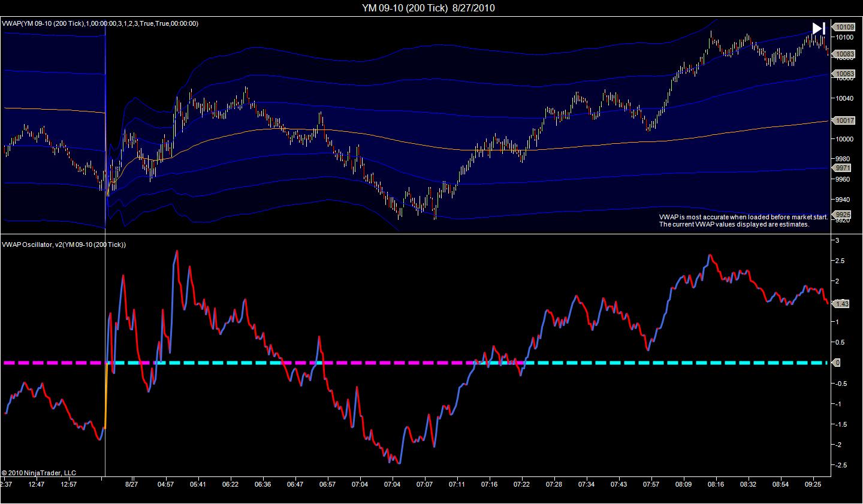Click the 12:47 time axis label
This screenshot has height=504, width=863.
37,484
